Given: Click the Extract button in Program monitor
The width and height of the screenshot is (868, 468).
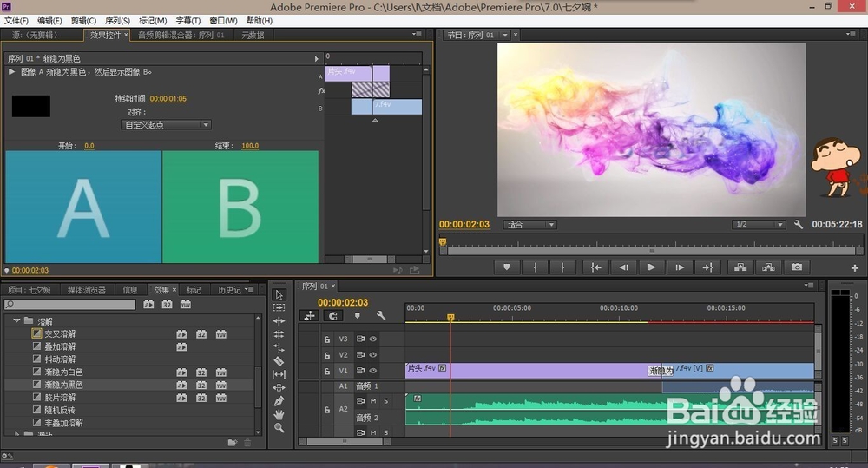Looking at the screenshot, I should (768, 267).
